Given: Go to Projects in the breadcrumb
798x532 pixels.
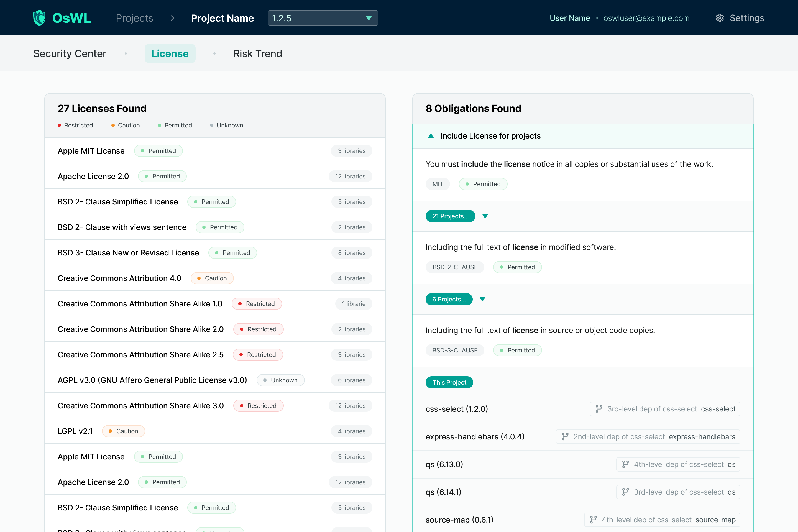Looking at the screenshot, I should [134, 18].
